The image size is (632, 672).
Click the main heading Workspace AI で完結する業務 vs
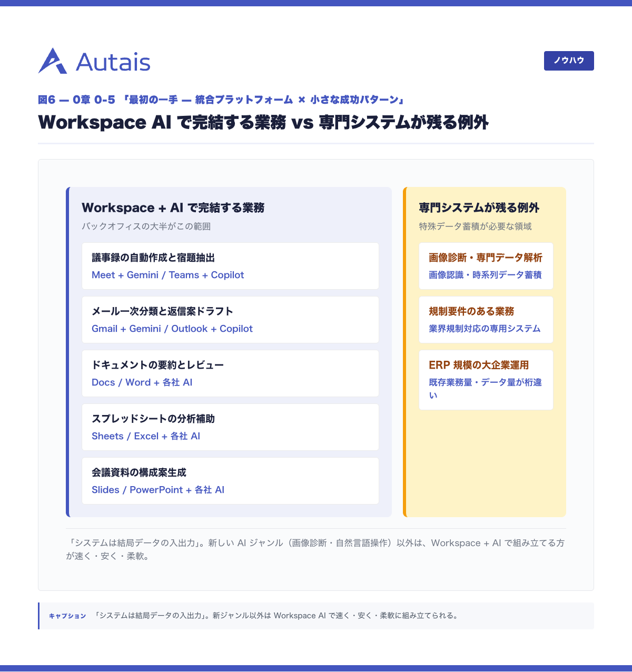pos(263,122)
